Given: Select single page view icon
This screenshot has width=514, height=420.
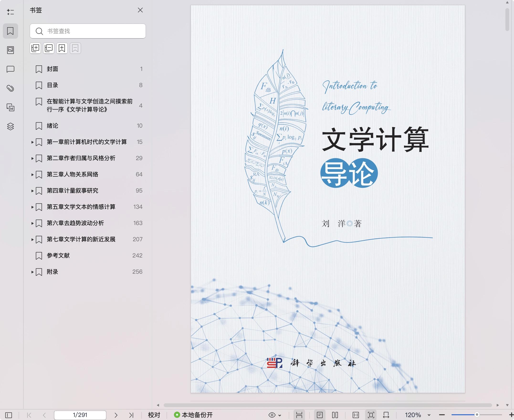Looking at the screenshot, I should tap(320, 415).
